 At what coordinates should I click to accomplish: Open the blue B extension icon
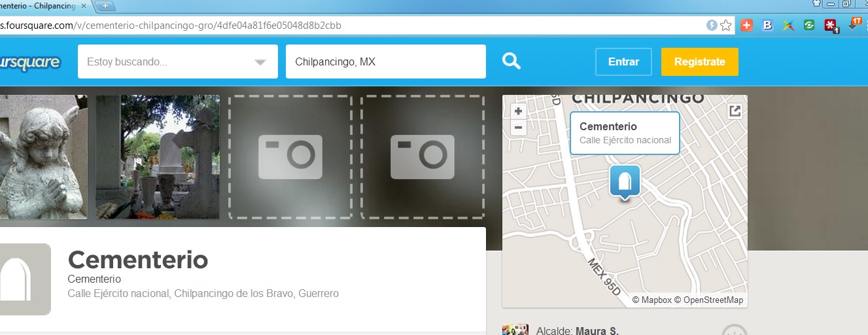coord(768,26)
